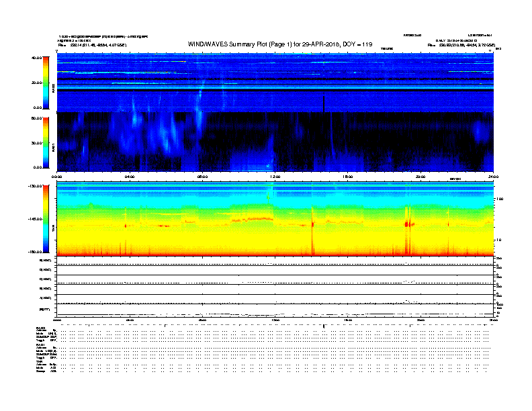Select the -160.00 TNR scale label
Image resolution: width=532 pixels, height=411 pixels.
36,252
